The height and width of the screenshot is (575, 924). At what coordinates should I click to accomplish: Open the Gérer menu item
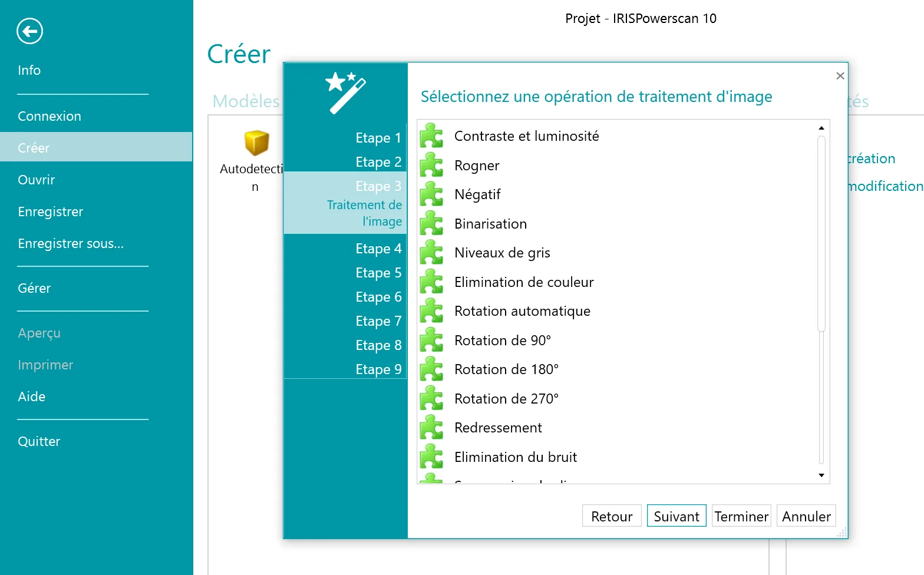[34, 288]
